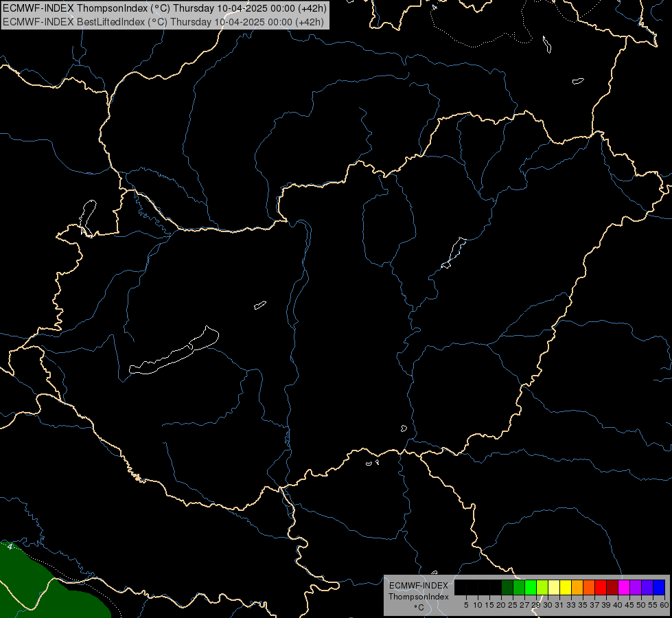Image resolution: width=672 pixels, height=618 pixels.
Task: Click the legend tick label 20
Action: (502, 605)
